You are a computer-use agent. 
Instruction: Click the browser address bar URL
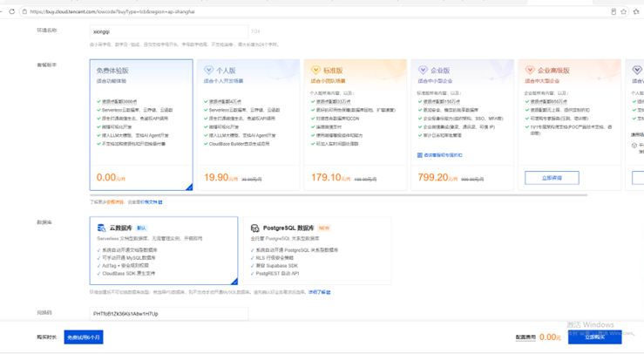click(112, 11)
